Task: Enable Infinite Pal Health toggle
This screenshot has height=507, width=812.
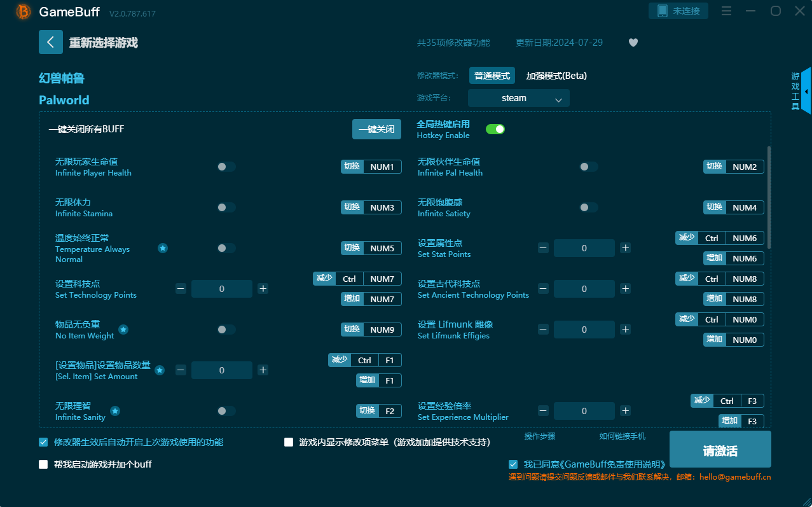Action: pyautogui.click(x=589, y=167)
